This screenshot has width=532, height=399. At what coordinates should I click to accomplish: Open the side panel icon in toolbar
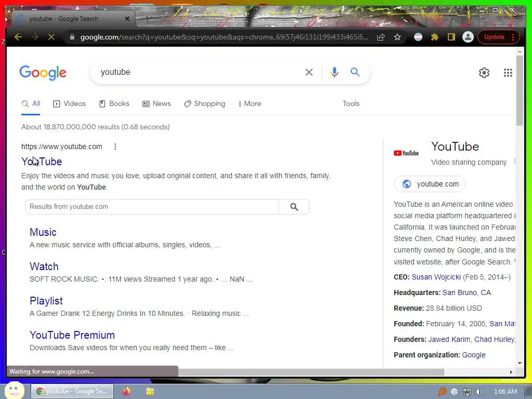pyautogui.click(x=451, y=37)
